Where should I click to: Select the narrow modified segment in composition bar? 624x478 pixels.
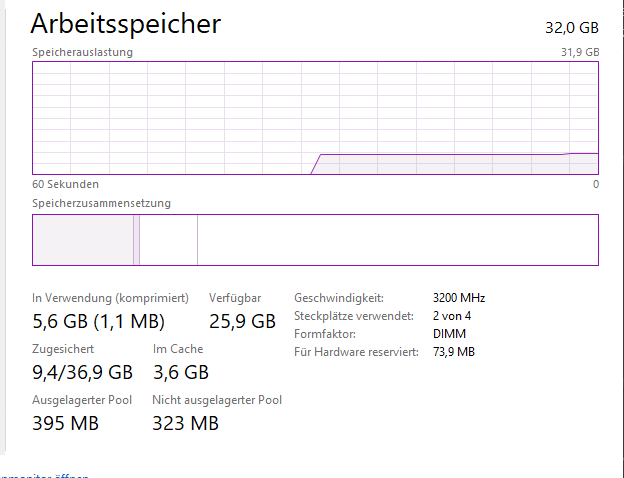click(136, 240)
